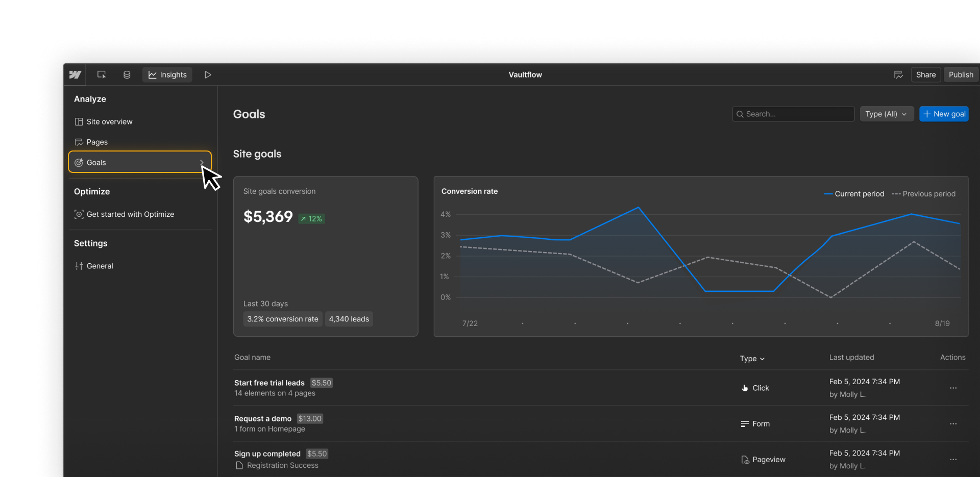Click the Current period legend item
Image resolution: width=980 pixels, height=477 pixels.
point(854,194)
